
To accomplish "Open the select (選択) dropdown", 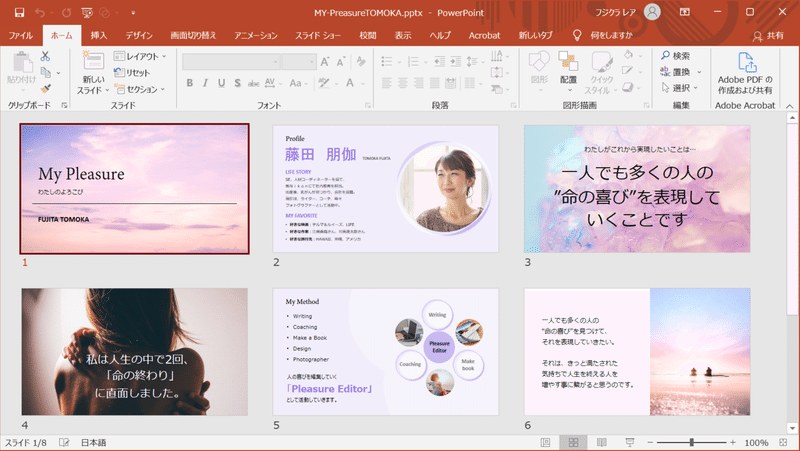I will coord(680,88).
